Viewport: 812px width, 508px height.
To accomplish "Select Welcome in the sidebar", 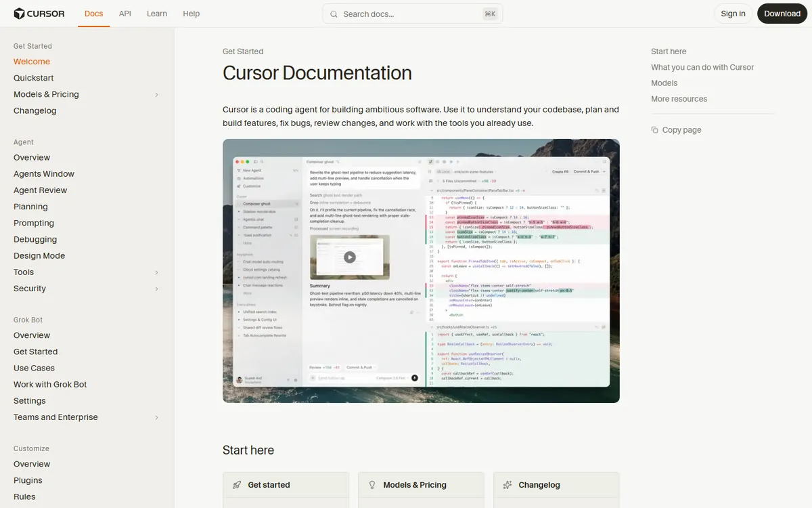I will 32,62.
